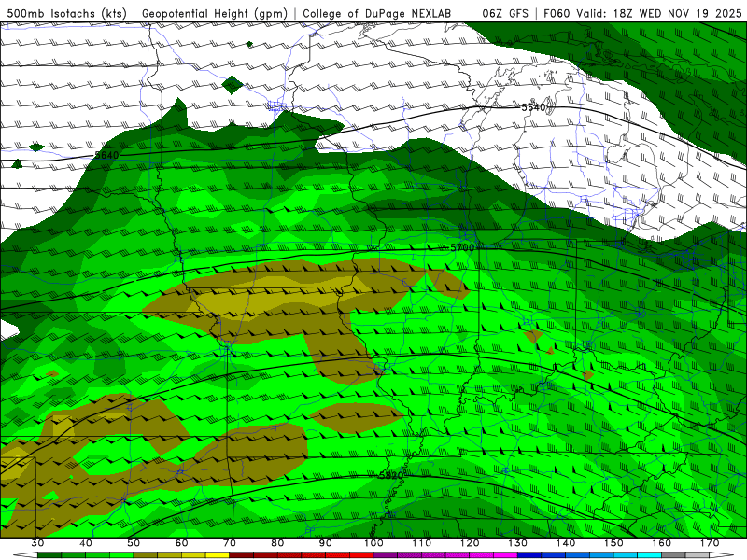
Task: Click the '150' value on the color scale
Action: (x=614, y=543)
